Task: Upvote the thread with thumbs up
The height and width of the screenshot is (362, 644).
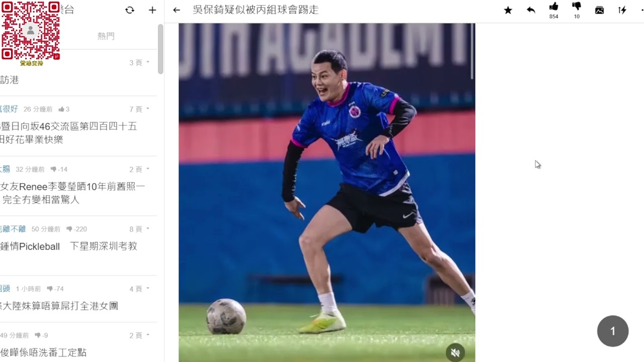Action: point(554,7)
